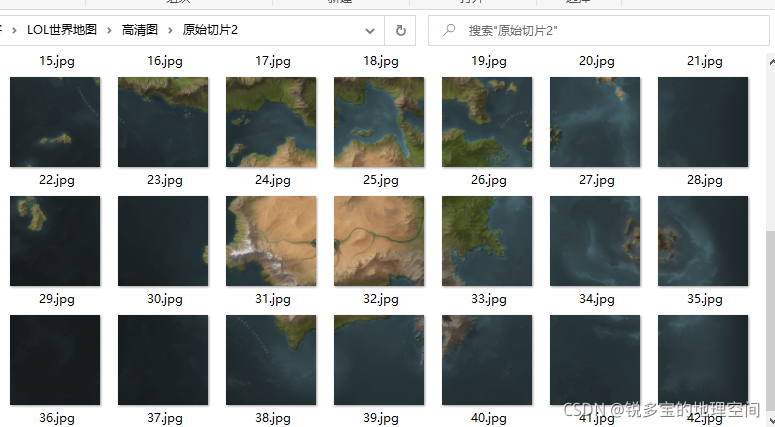Select the 41.jpg thumbnail
This screenshot has width=775, height=427.
pyautogui.click(x=595, y=360)
